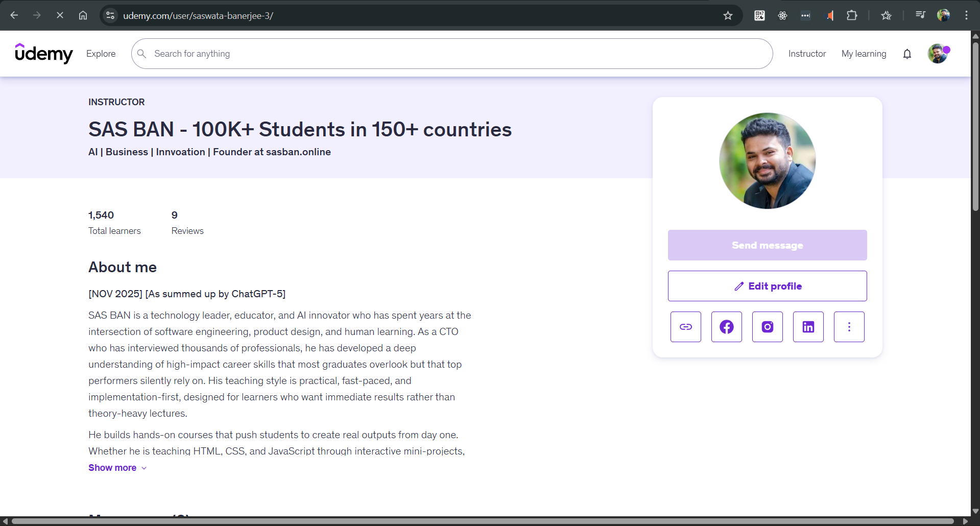Open the notifications bell icon
Viewport: 980px width, 526px height.
click(907, 54)
